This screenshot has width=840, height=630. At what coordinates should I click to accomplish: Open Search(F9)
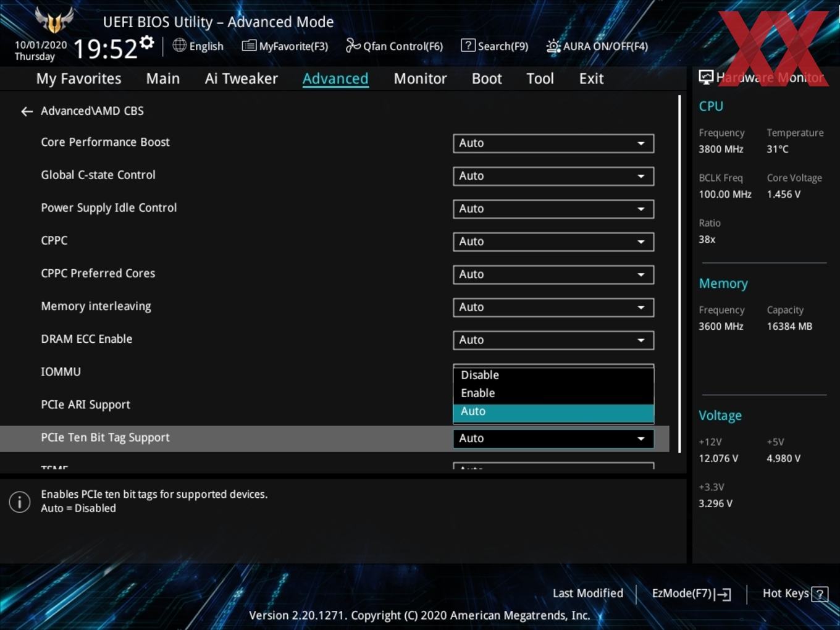(x=495, y=46)
